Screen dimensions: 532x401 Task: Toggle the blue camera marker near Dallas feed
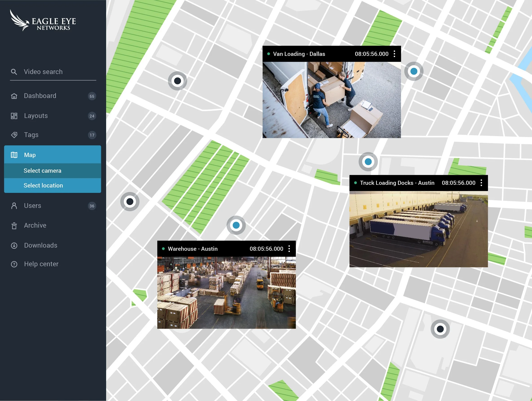click(414, 71)
